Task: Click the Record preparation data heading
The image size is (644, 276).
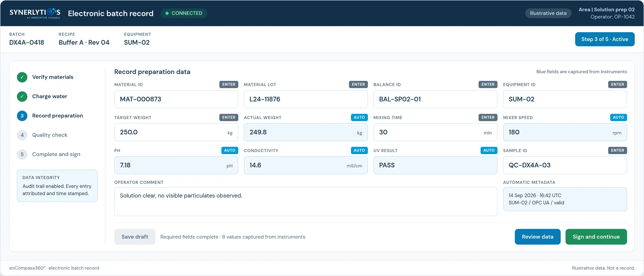Action: [152, 72]
